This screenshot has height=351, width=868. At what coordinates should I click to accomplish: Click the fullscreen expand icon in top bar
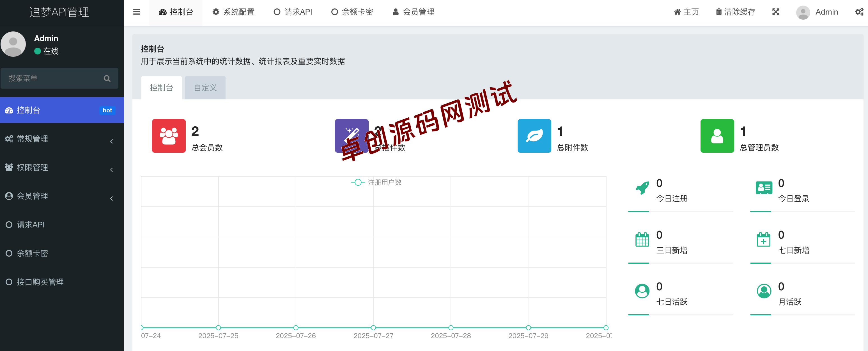[x=776, y=12]
